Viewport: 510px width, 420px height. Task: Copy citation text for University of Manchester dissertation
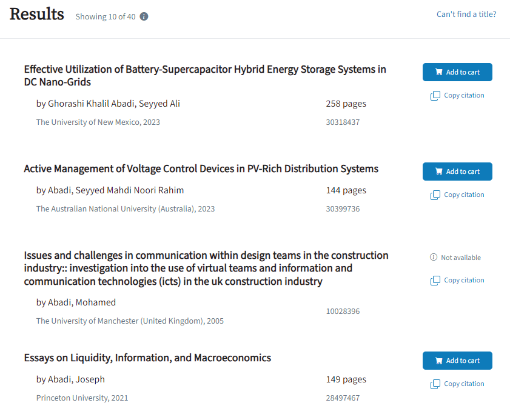pyautogui.click(x=464, y=281)
